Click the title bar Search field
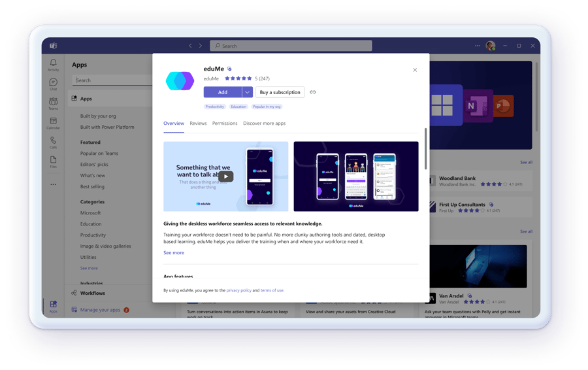This screenshot has width=588, height=370. [x=291, y=46]
